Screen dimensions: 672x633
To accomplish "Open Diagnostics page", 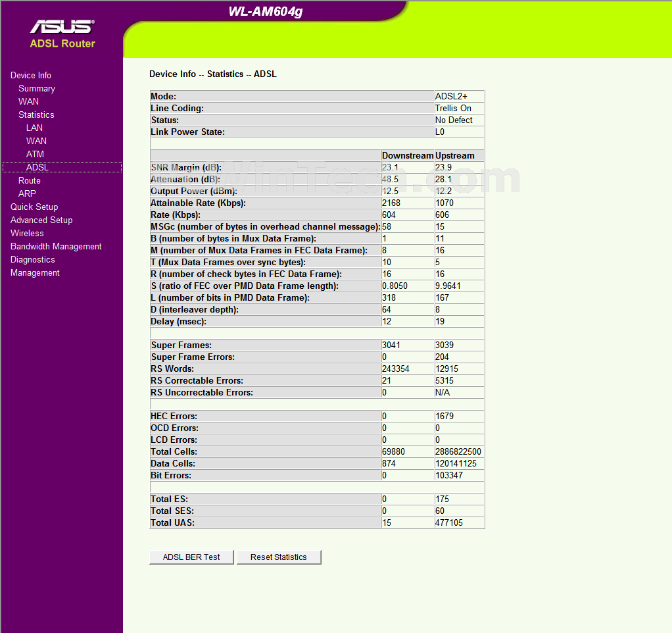I will point(33,260).
